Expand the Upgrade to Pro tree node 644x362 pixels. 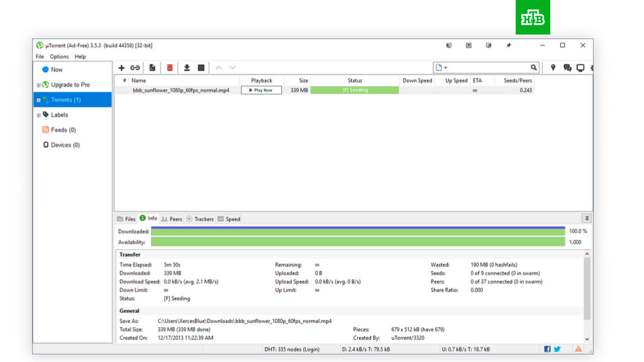click(x=38, y=85)
